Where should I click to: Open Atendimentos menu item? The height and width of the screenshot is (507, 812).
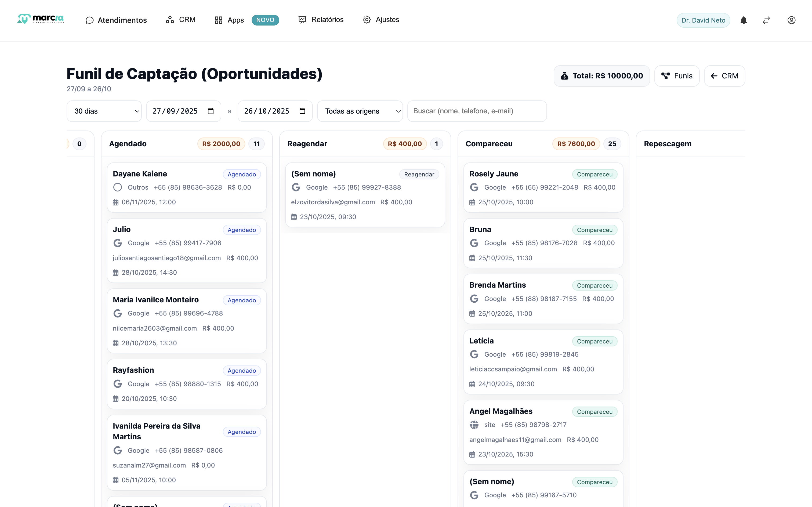click(116, 20)
